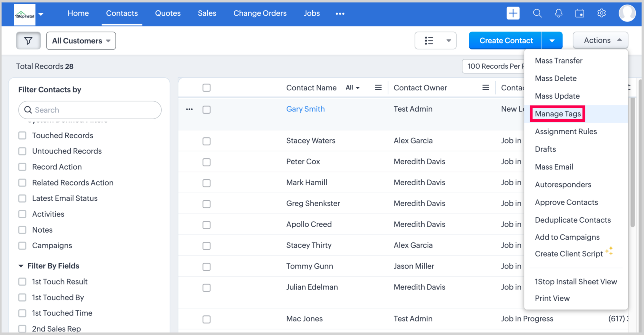
Task: Select the Stacey Waters row checkbox
Action: [x=206, y=141]
